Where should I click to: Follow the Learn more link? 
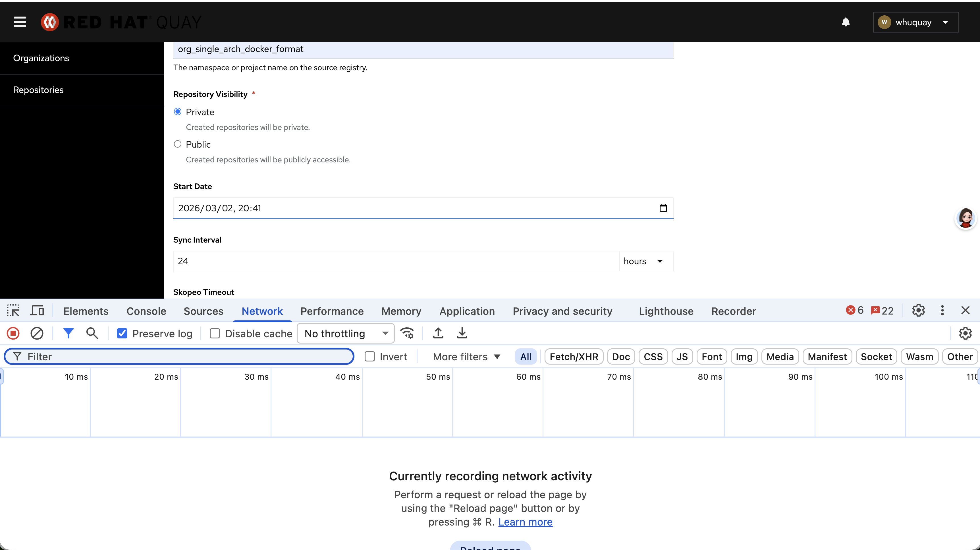525,522
